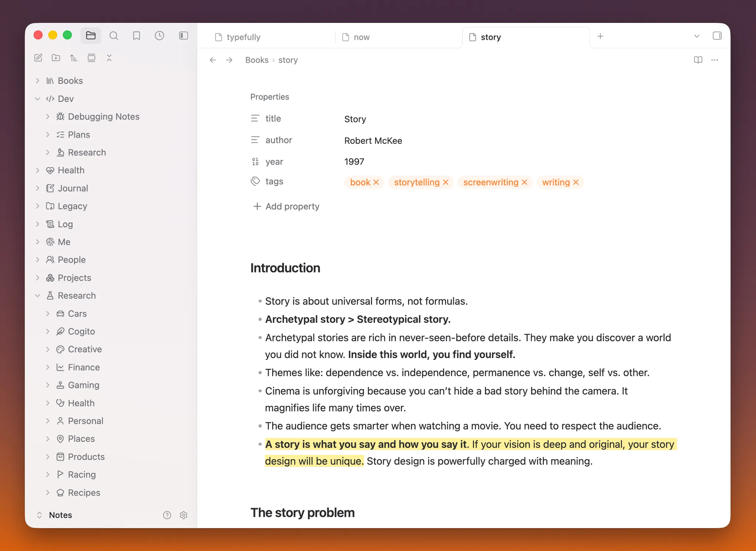Create a new folder icon
The height and width of the screenshot is (551, 756).
tap(56, 58)
